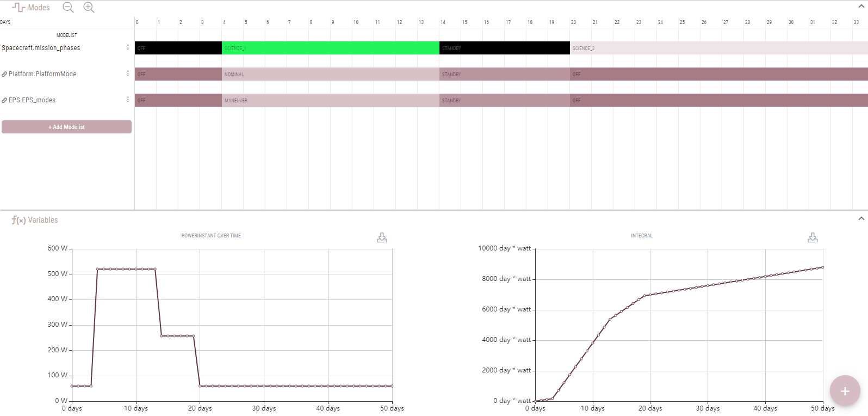Download the Powerinstant Over Time chart

(x=382, y=237)
